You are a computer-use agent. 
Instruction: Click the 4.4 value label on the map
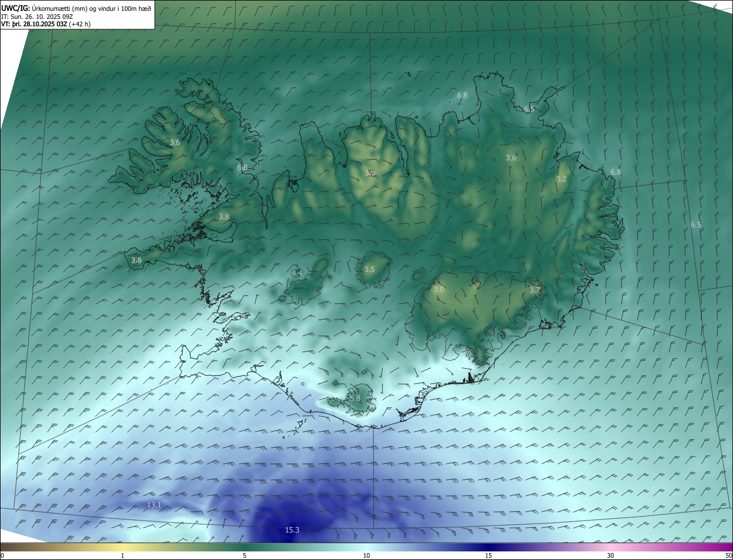[297, 274]
